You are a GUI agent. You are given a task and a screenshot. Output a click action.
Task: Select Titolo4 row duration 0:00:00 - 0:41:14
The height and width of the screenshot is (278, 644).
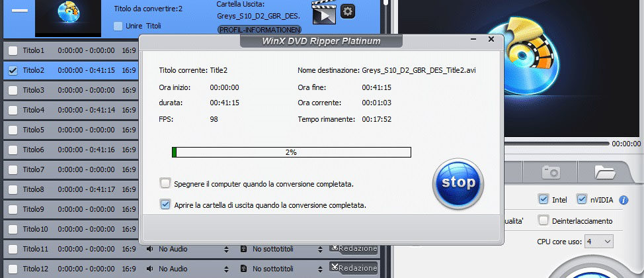(86, 111)
